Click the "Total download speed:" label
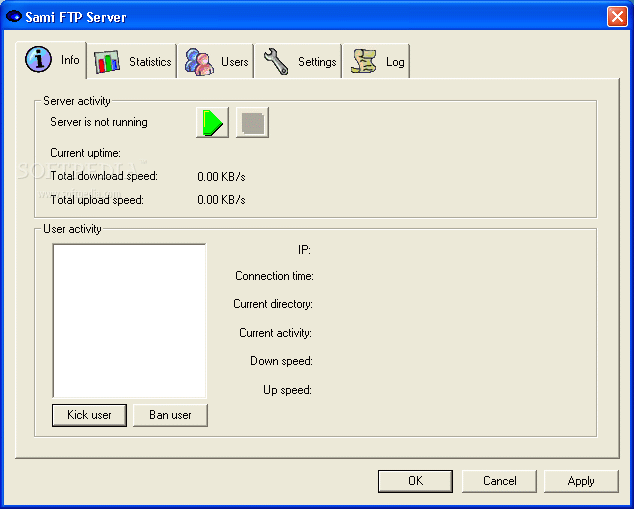Viewport: 634px width, 509px height. (104, 176)
